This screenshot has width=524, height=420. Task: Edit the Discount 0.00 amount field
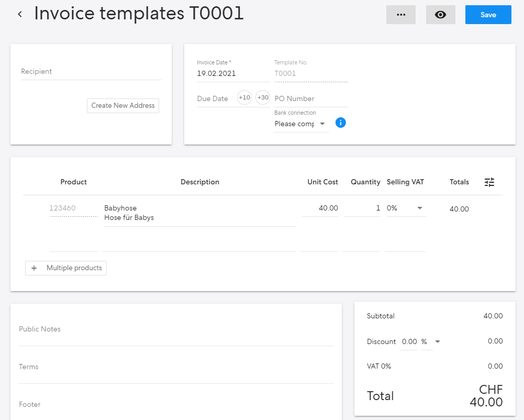[409, 342]
